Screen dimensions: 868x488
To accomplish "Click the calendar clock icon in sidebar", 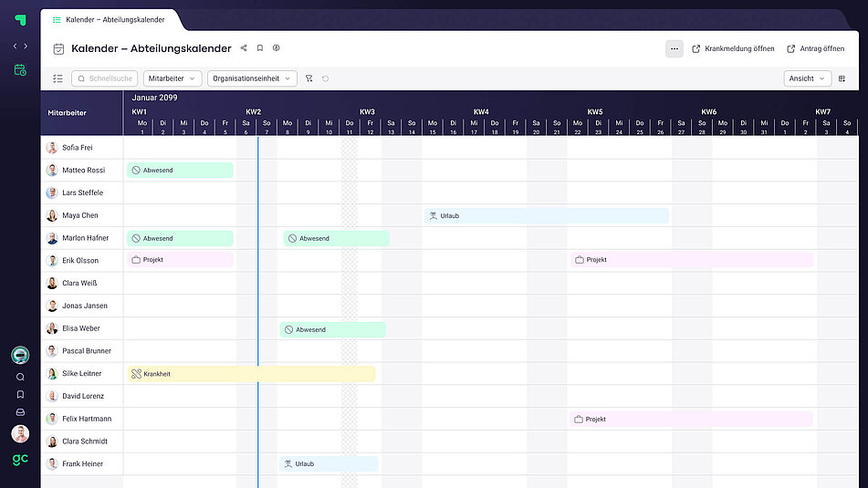I will click(20, 69).
